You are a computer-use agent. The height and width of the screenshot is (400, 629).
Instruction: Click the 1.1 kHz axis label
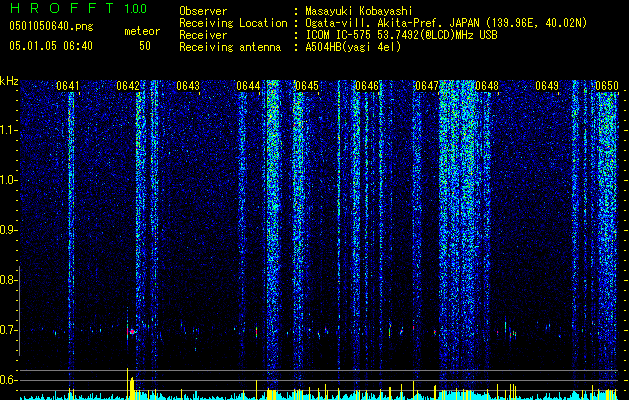coord(7,130)
